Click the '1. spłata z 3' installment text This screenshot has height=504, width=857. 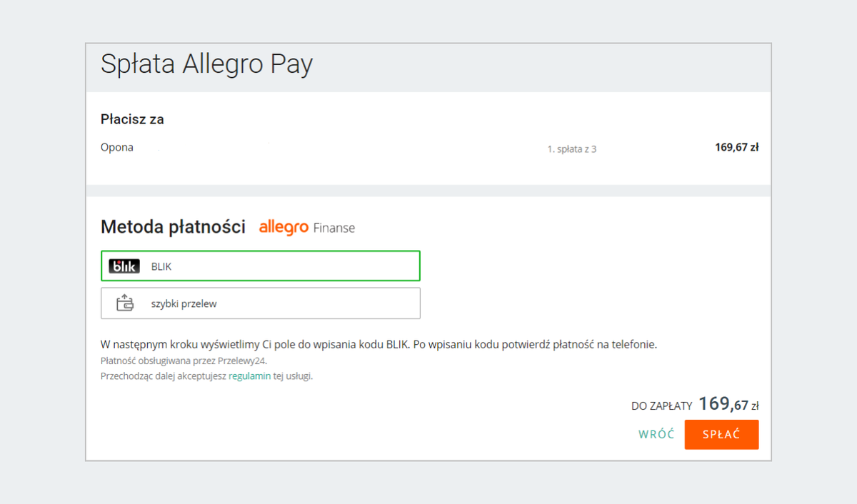pos(572,149)
